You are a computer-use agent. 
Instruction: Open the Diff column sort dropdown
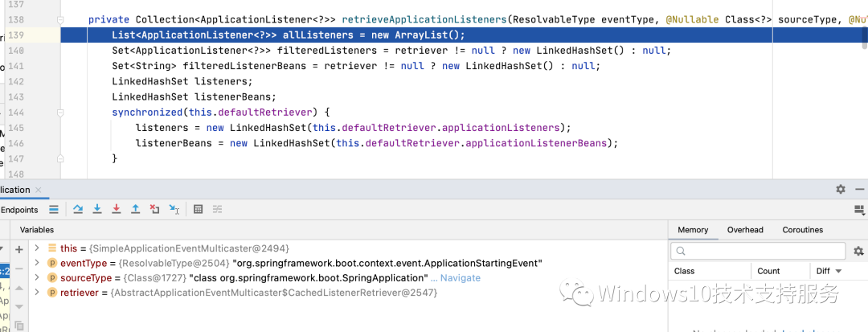pyautogui.click(x=838, y=271)
